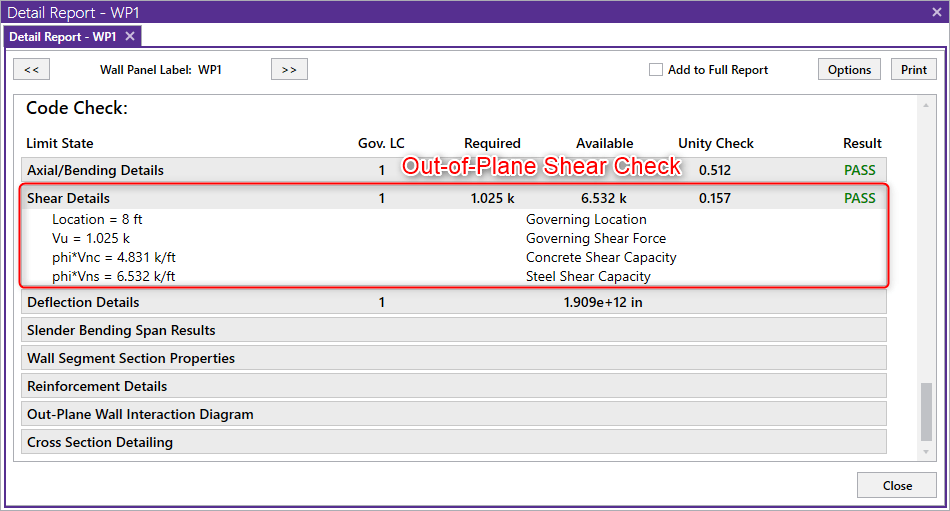Expand Deflection Details section

click(x=83, y=302)
